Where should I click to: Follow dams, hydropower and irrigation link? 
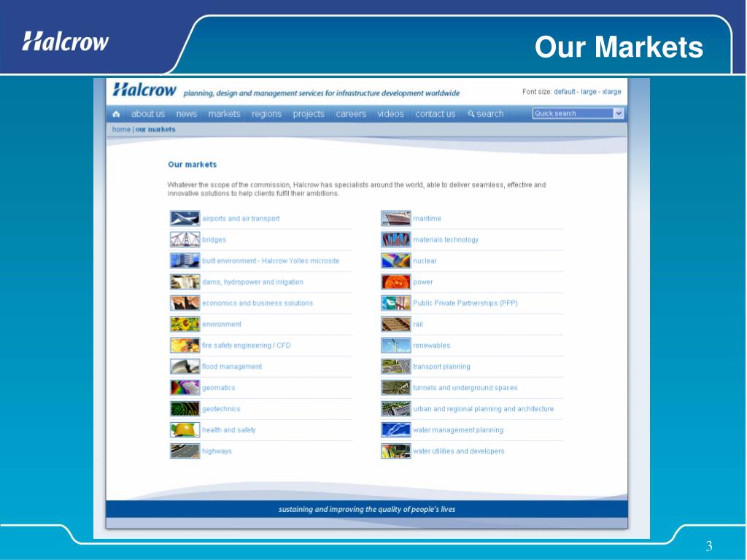tap(252, 282)
